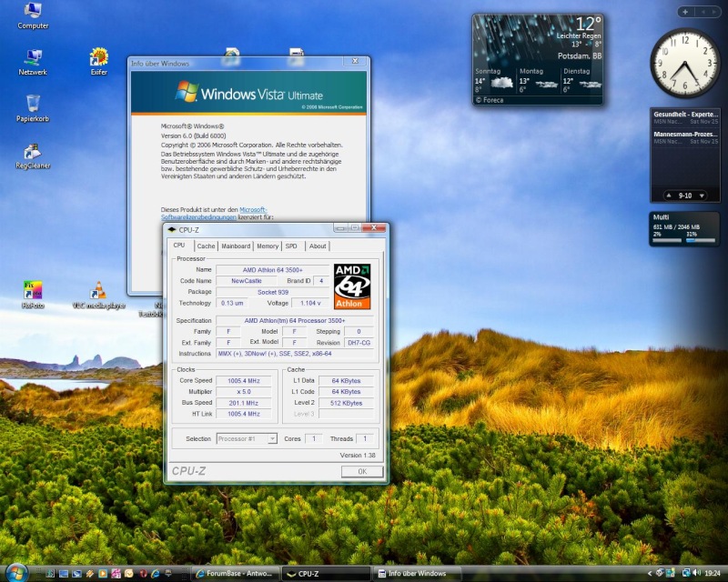Switch to the Mainboard tab
Screen dimensions: 728x582
[236, 246]
